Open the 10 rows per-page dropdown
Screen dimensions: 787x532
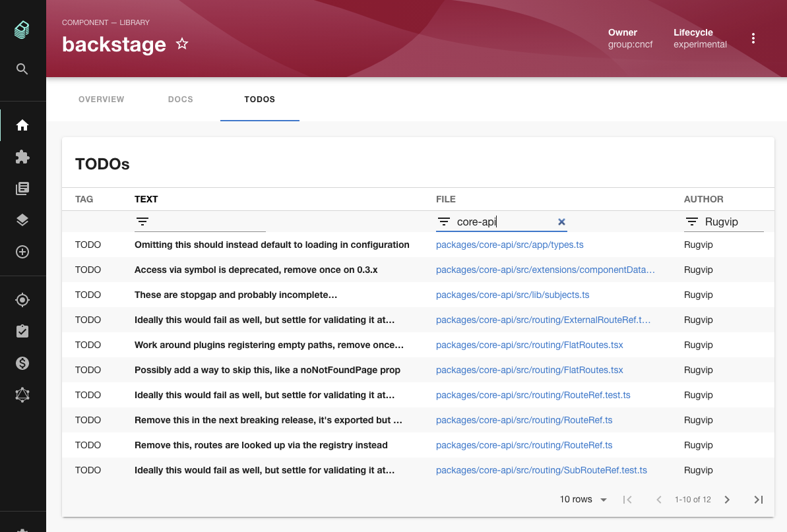pos(583,500)
